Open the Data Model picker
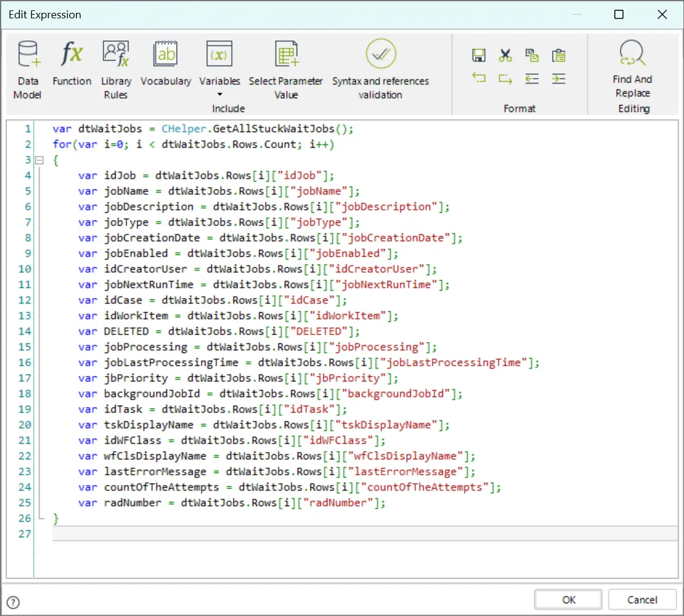The image size is (684, 616). (x=28, y=70)
